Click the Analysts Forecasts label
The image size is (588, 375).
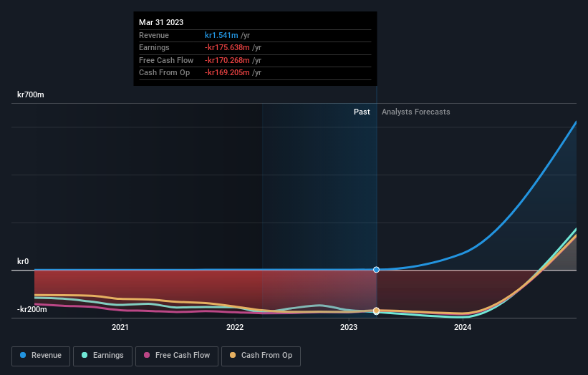(416, 112)
